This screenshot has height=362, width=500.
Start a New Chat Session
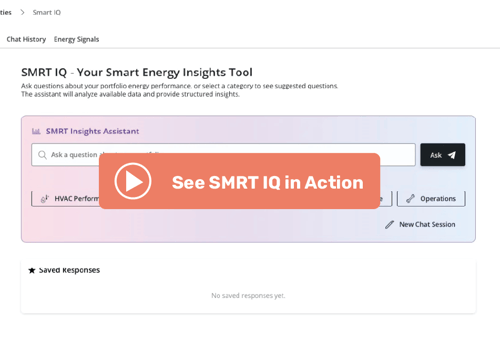click(x=420, y=225)
